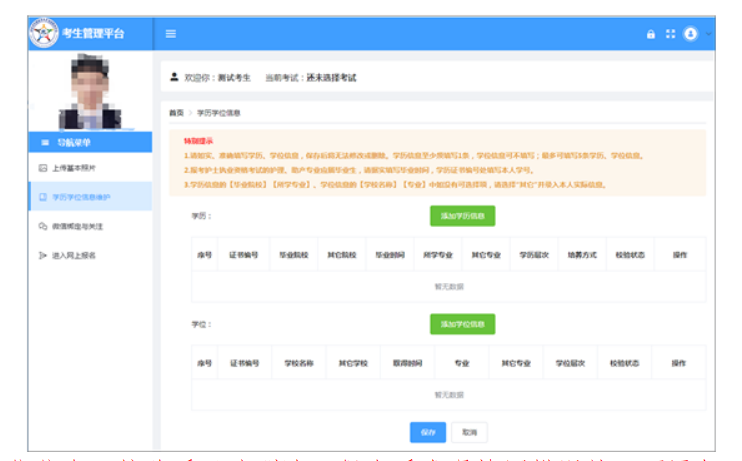The height and width of the screenshot is (461, 742).
Task: Click the user avatar icon in header
Action: [x=690, y=34]
